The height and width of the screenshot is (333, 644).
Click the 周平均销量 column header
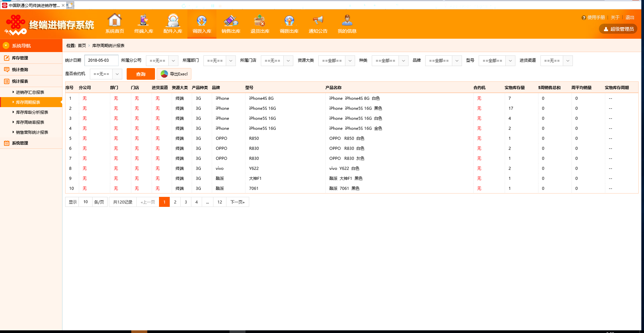coord(581,88)
